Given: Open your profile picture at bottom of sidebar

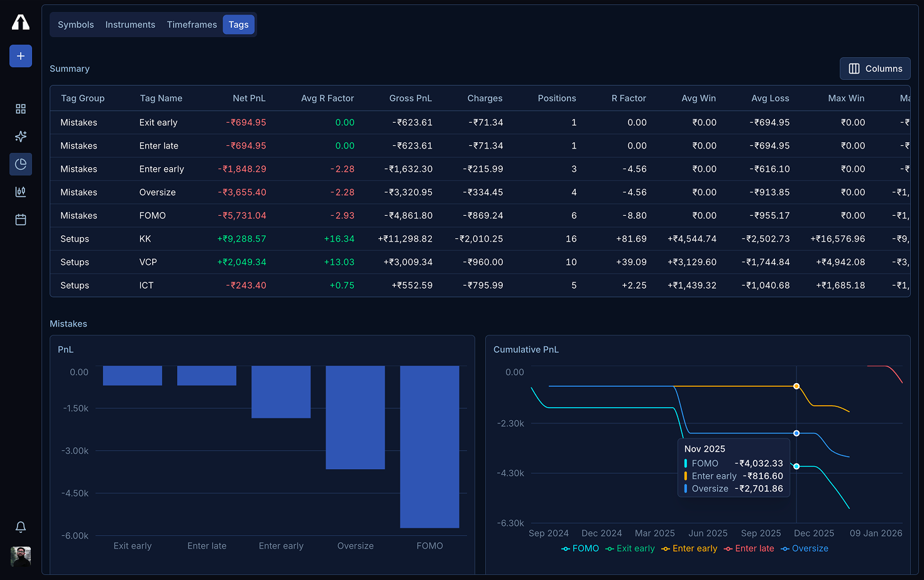Looking at the screenshot, I should [20, 557].
